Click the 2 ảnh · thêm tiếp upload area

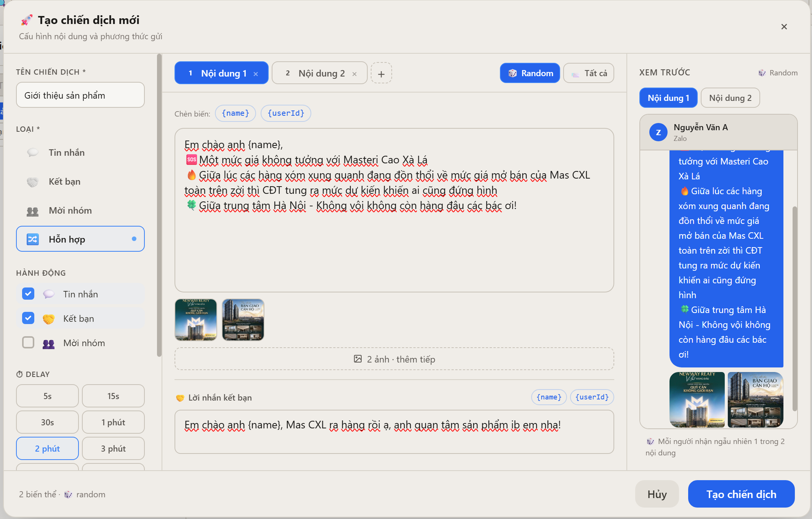[394, 359]
